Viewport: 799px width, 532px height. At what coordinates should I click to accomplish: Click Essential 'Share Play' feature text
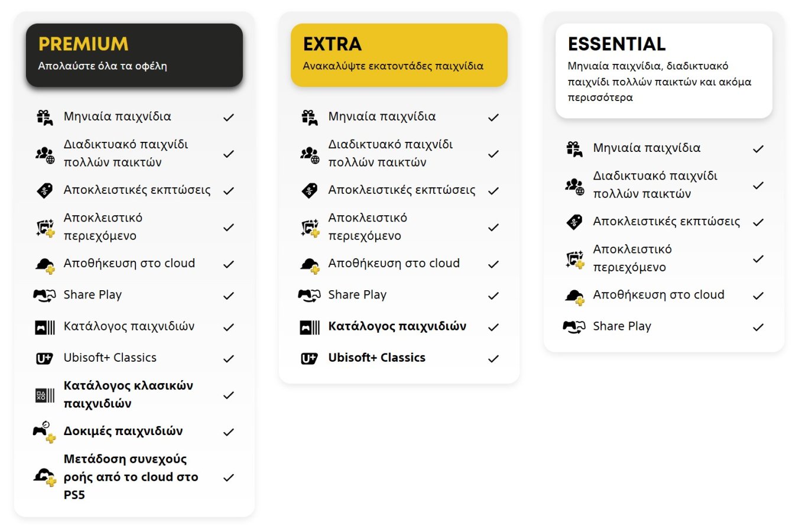[622, 326]
